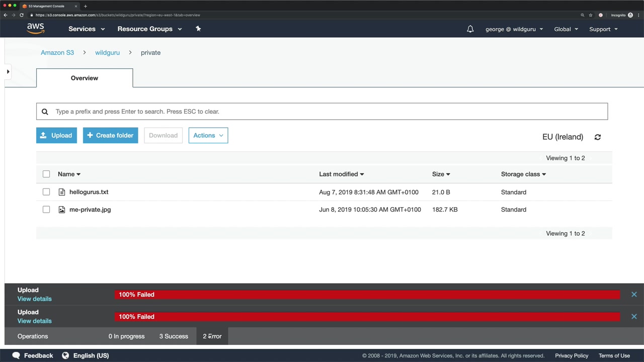Click the EU (Ireland) region label
Screen dimensions: 644x362
click(562, 137)
